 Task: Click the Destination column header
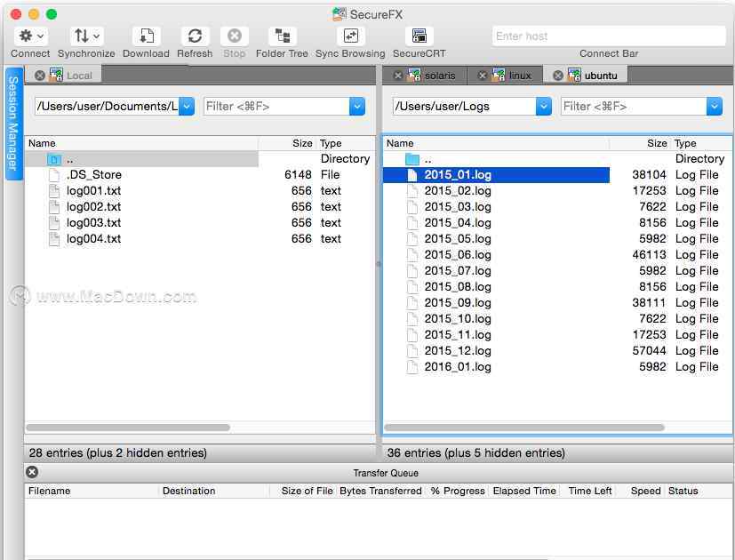coord(215,491)
